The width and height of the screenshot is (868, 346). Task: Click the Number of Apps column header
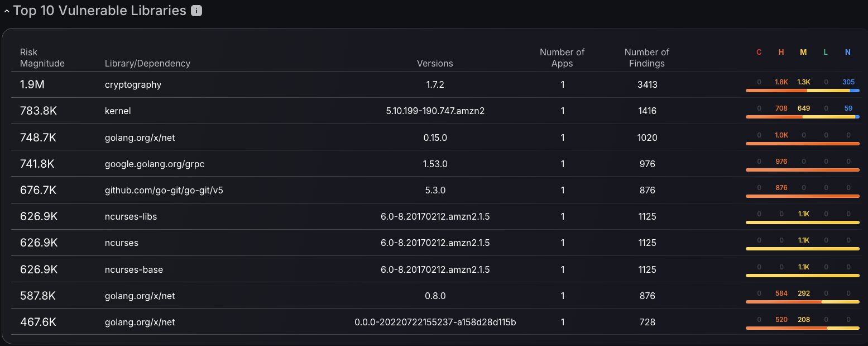(562, 58)
